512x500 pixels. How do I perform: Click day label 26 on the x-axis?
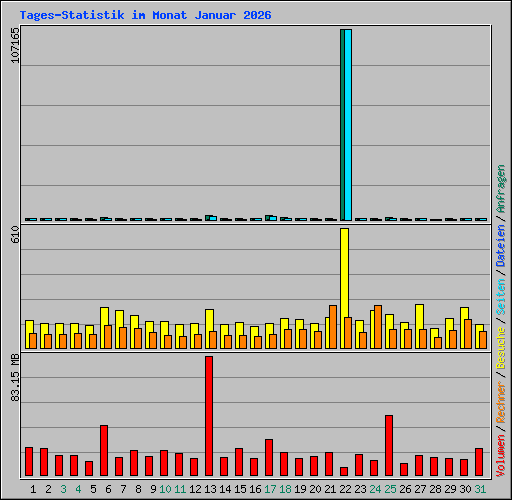(x=405, y=489)
